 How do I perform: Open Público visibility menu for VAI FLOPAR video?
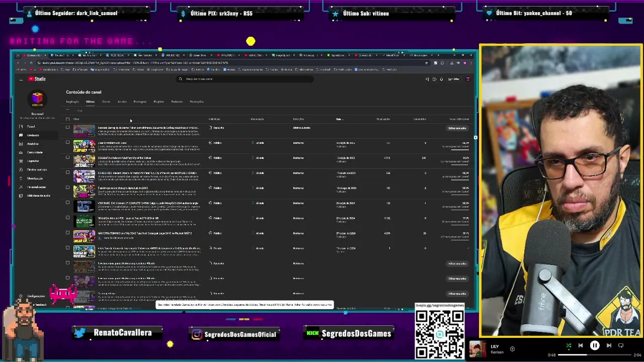coord(216,143)
